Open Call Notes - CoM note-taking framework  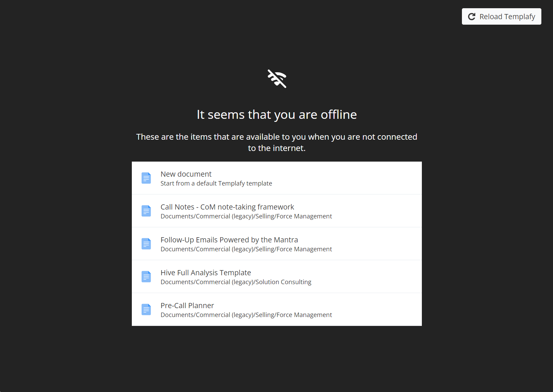[x=227, y=207]
